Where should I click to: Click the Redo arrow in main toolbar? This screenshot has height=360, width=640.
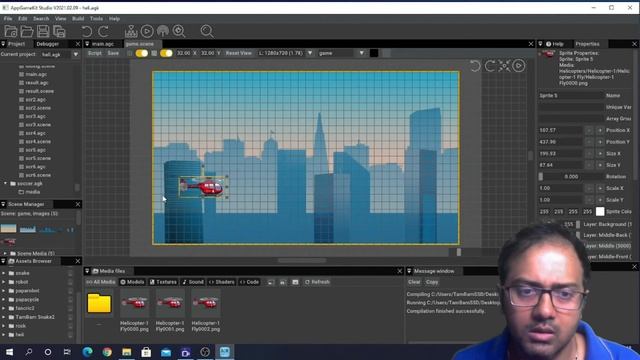[103, 31]
